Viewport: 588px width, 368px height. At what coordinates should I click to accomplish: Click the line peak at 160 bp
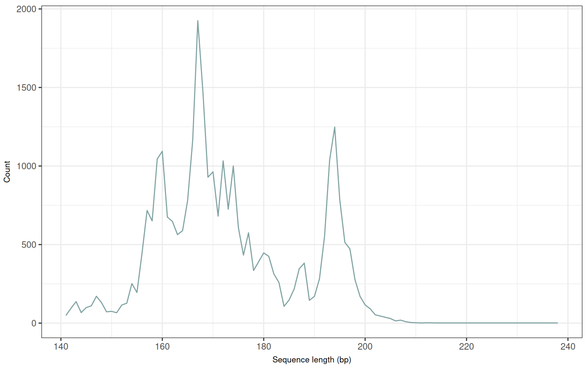point(162,151)
